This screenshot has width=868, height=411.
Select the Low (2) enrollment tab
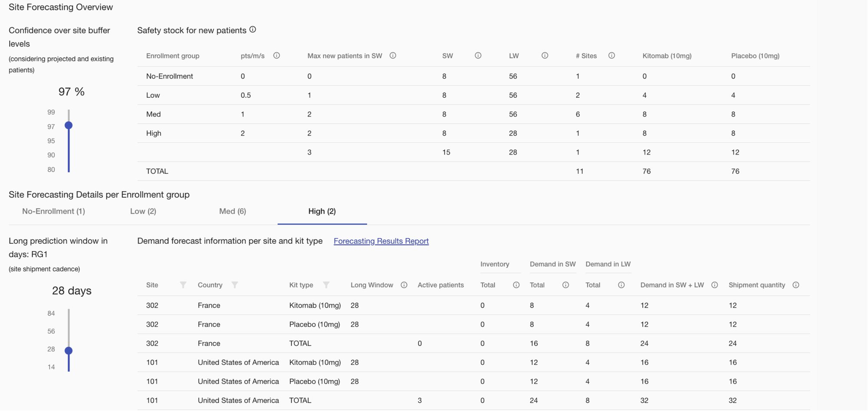(143, 212)
